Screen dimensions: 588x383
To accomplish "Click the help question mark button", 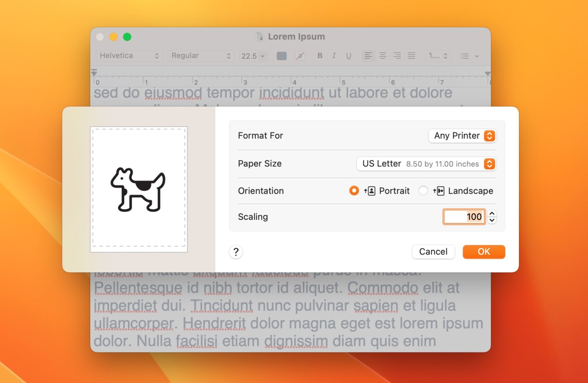I will coord(236,252).
